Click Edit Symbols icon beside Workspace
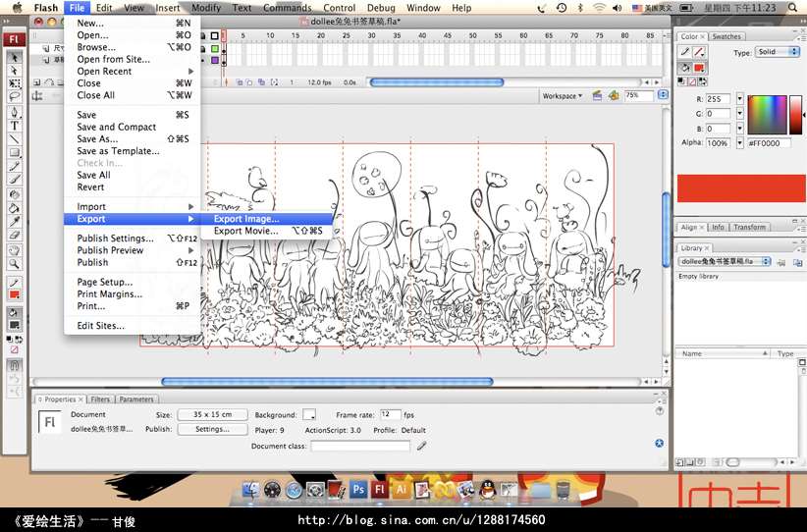The image size is (807, 532). tap(614, 95)
